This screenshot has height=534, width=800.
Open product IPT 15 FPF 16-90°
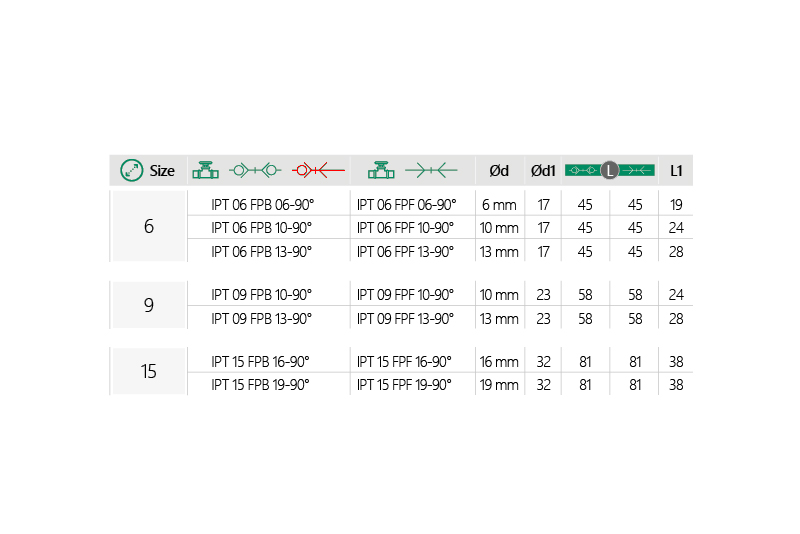click(x=405, y=361)
